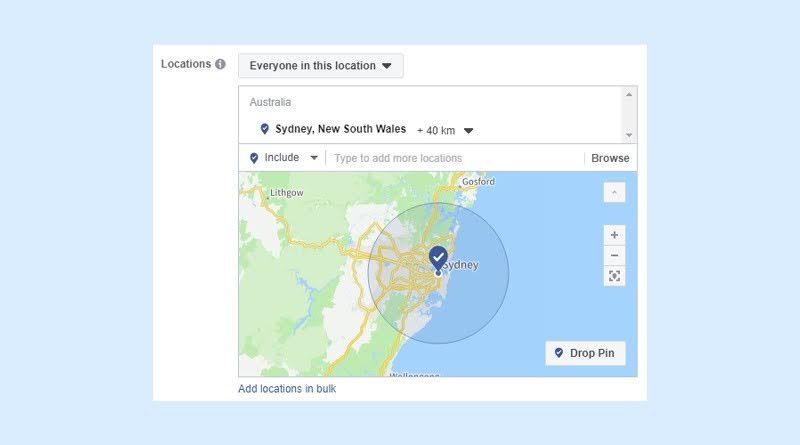The height and width of the screenshot is (445, 800).
Task: Click the Drop Pin button
Action: pyautogui.click(x=585, y=353)
